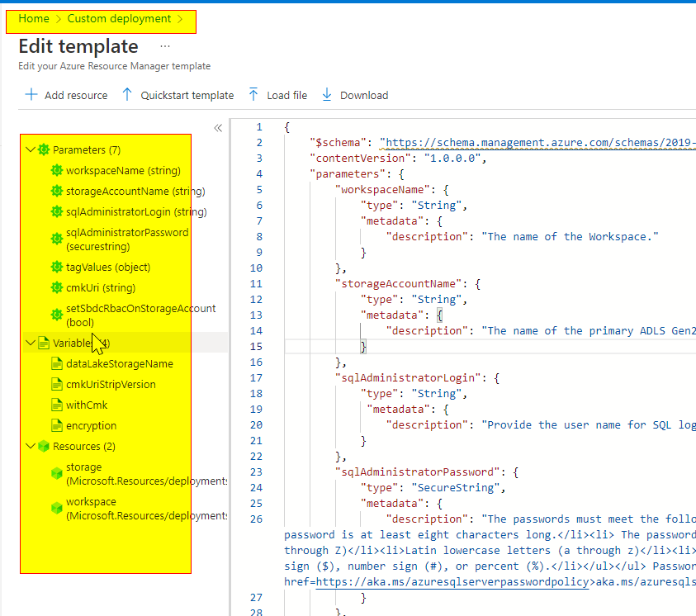696x616 pixels.
Task: Collapse the Variables tree node chevron
Action: pyautogui.click(x=31, y=343)
